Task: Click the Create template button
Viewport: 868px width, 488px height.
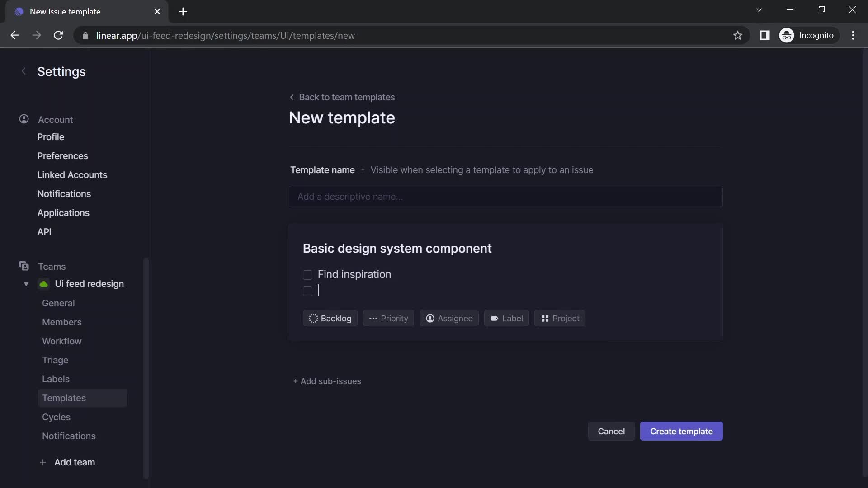Action: 681,431
